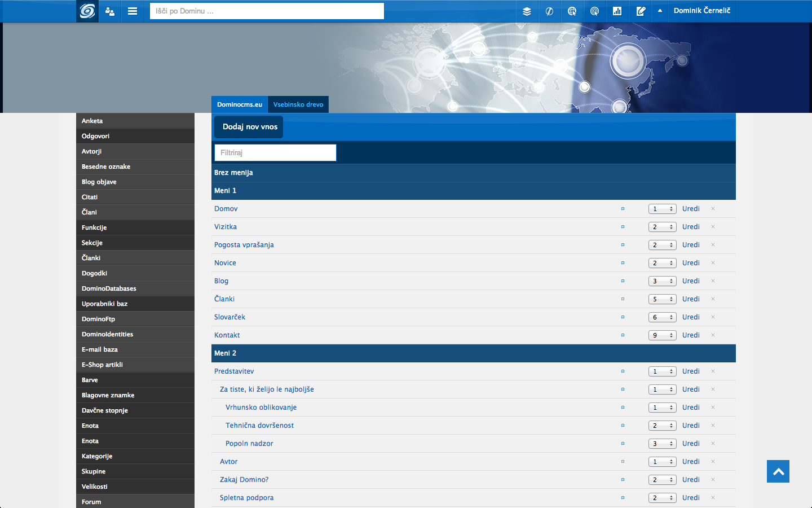Open the hamburger menu icon

(x=133, y=11)
